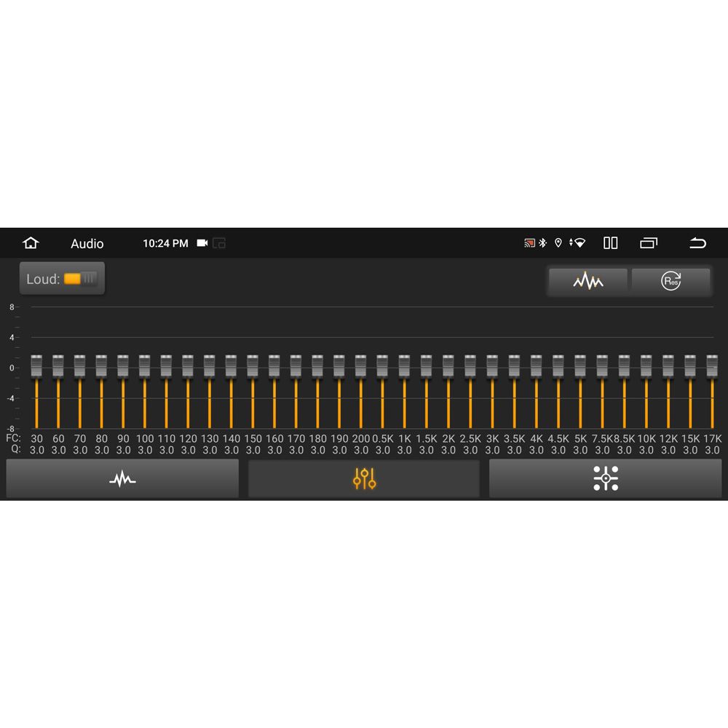Tap the Q value under 5K
This screenshot has width=728, height=728.
point(580,451)
